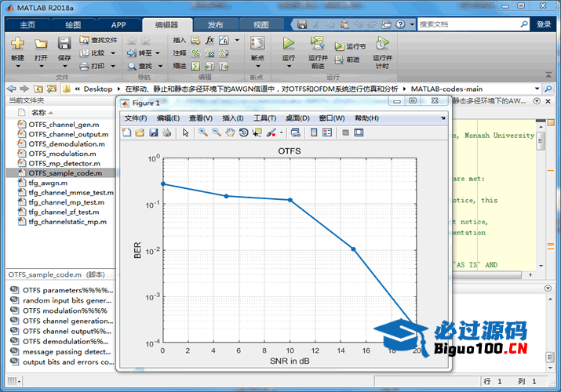
Task: Select the Pan hand tool in Figure
Action: pos(230,132)
